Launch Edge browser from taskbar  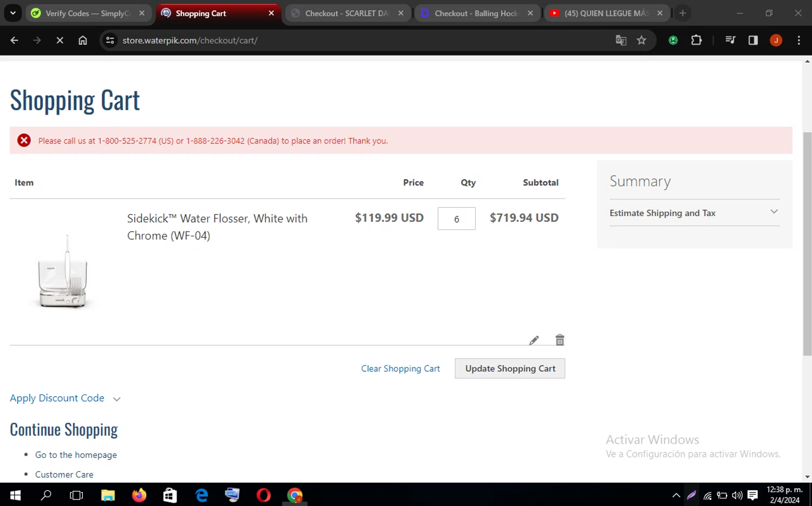pyautogui.click(x=201, y=495)
